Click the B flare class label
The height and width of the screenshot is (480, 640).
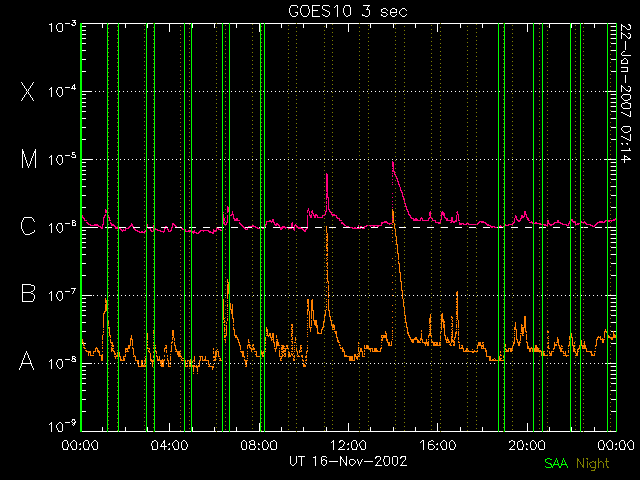[28, 293]
